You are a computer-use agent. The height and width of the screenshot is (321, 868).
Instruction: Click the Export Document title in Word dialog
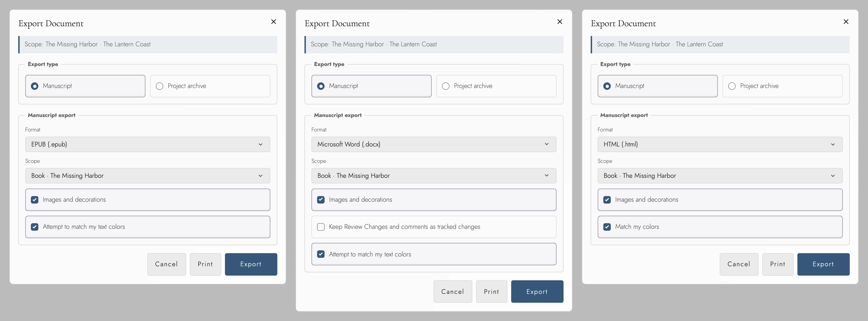click(x=337, y=24)
